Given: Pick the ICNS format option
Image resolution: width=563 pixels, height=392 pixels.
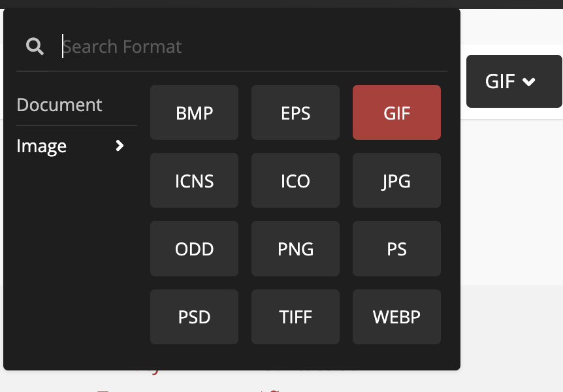Looking at the screenshot, I should click(x=194, y=180).
